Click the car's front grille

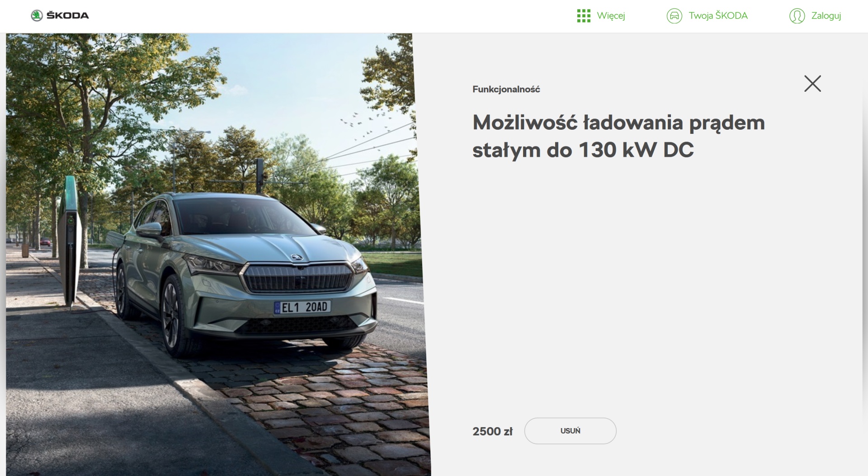point(298,277)
